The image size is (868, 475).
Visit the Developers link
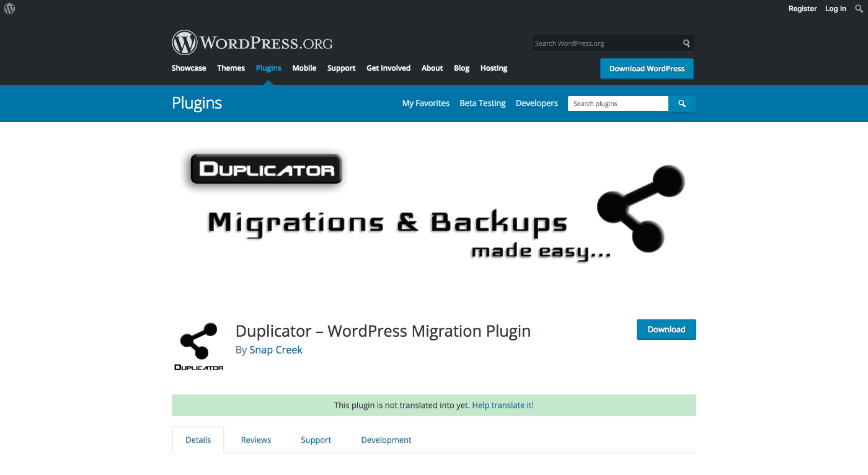tap(537, 104)
